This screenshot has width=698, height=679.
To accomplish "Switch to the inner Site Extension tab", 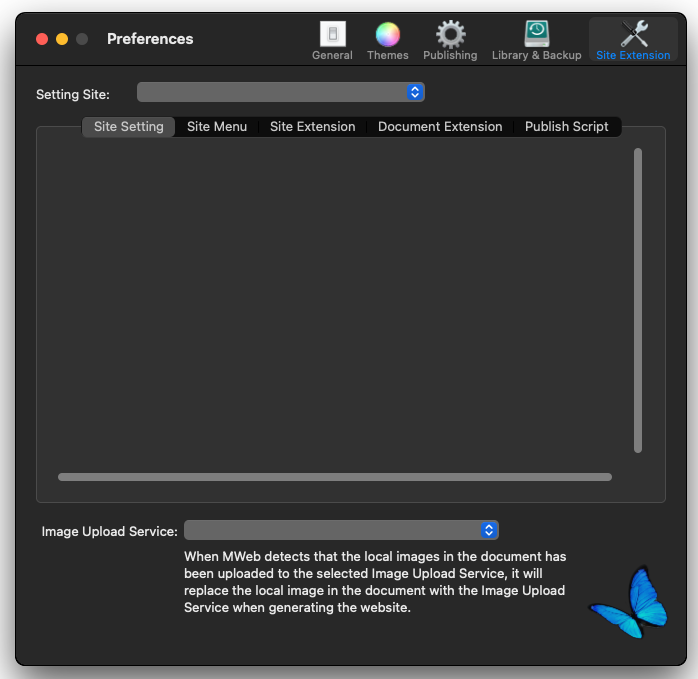I will (312, 127).
